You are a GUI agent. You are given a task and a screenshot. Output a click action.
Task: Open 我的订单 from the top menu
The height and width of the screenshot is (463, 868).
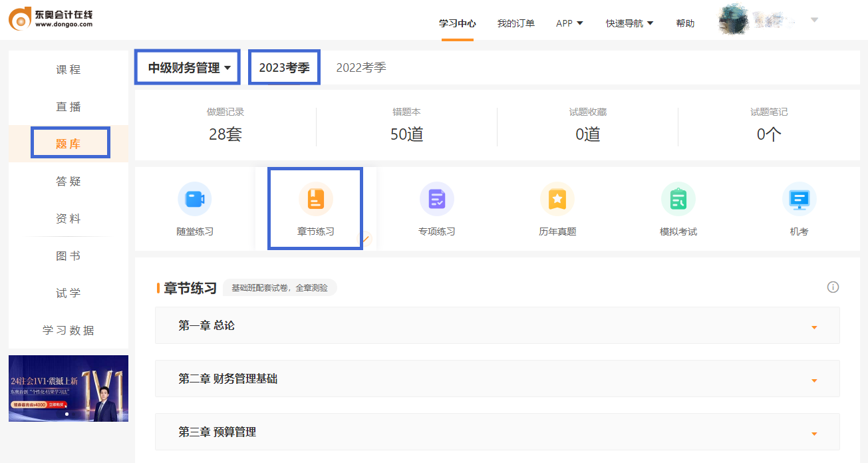pos(515,22)
